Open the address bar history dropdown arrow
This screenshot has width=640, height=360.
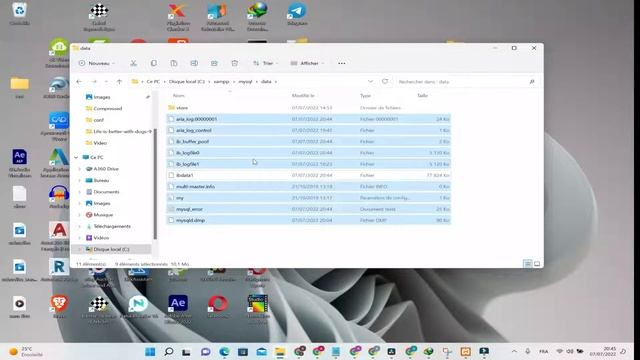(370, 82)
